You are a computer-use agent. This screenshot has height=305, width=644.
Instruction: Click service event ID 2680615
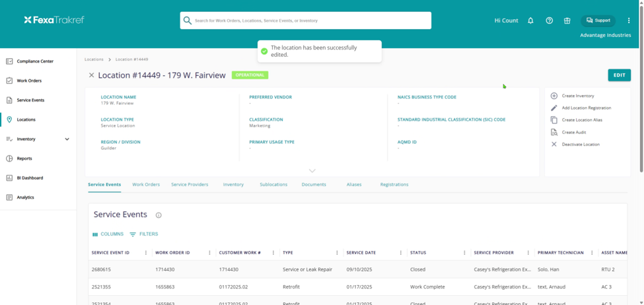click(x=101, y=270)
